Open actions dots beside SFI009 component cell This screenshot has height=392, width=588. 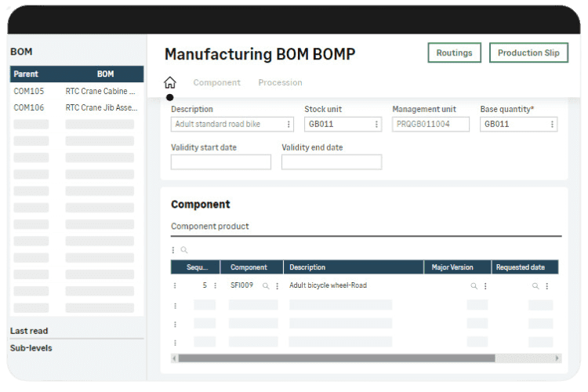click(276, 286)
